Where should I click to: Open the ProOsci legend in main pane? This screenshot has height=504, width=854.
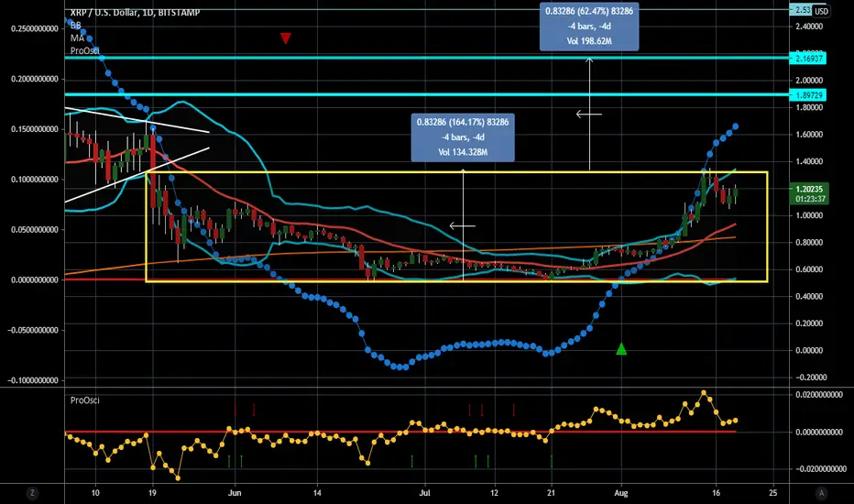[85, 50]
